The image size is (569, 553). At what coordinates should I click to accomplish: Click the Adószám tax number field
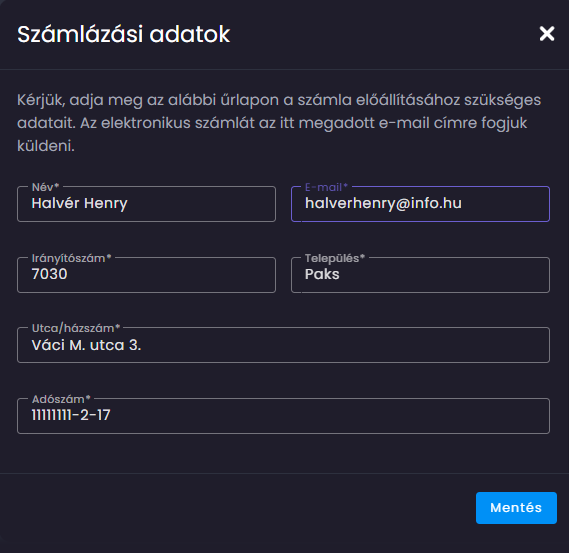(x=283, y=416)
